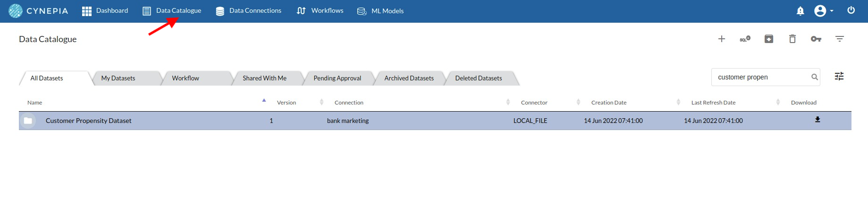Screen dimensions: 868x201
Task: Click the plus icon to add a dataset
Action: (x=721, y=39)
